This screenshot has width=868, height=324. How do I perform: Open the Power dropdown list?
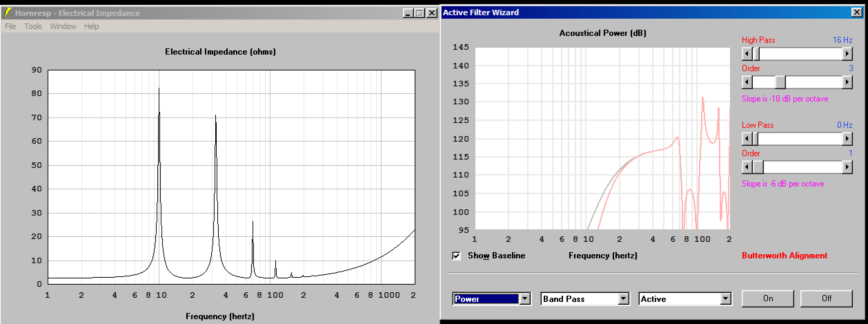pos(525,299)
